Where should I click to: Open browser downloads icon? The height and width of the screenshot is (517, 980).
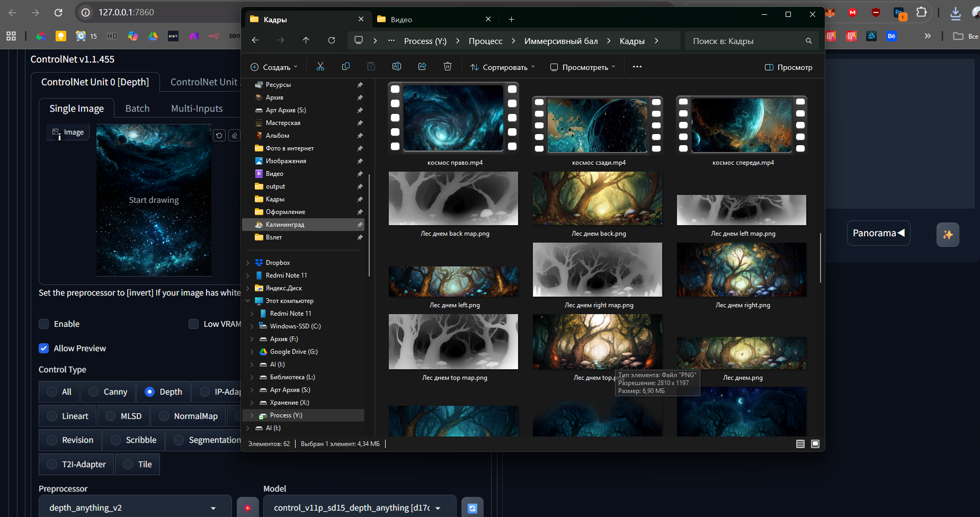coord(956,13)
